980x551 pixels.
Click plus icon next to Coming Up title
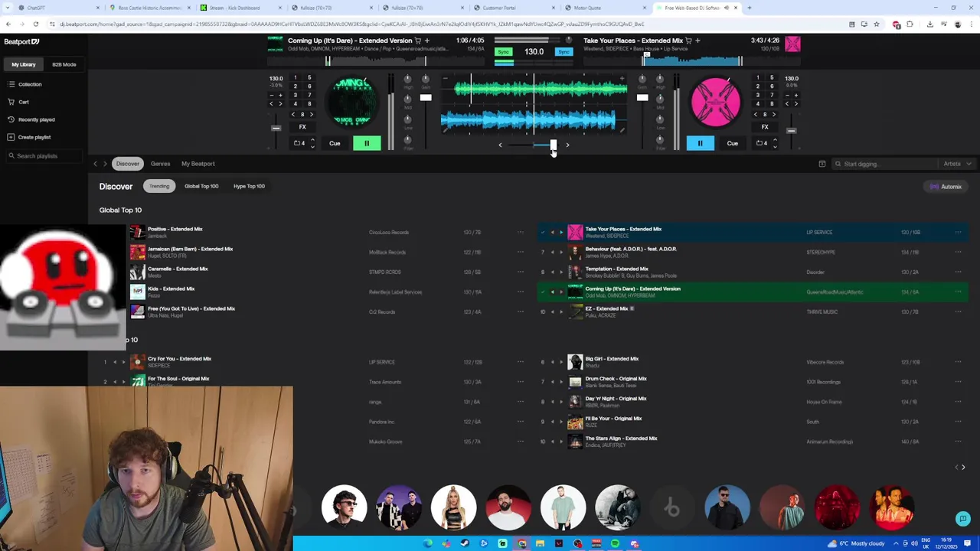pos(427,41)
